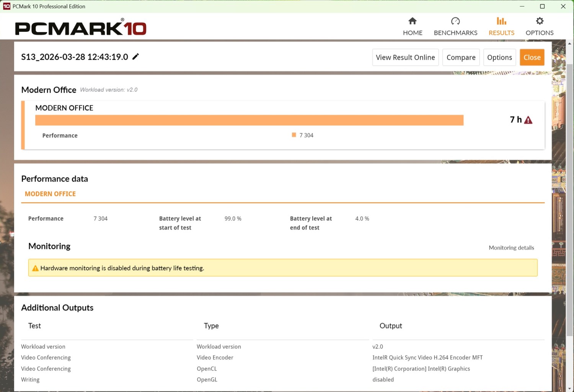Click the [Intel(R) Corporation] Intel(R) Graphics cell
This screenshot has width=574, height=392.
(x=421, y=369)
